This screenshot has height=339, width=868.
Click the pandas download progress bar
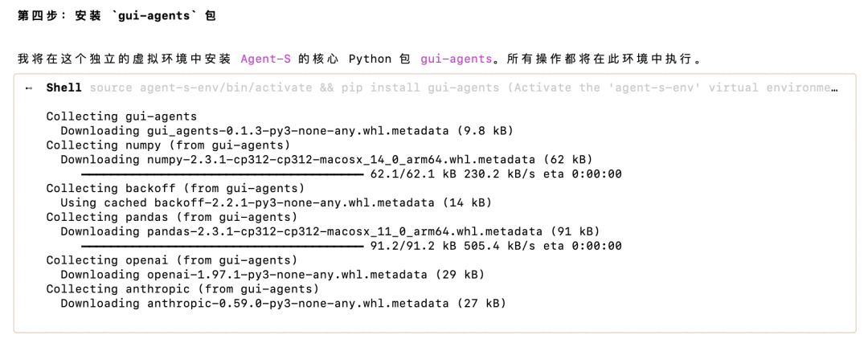(223, 246)
